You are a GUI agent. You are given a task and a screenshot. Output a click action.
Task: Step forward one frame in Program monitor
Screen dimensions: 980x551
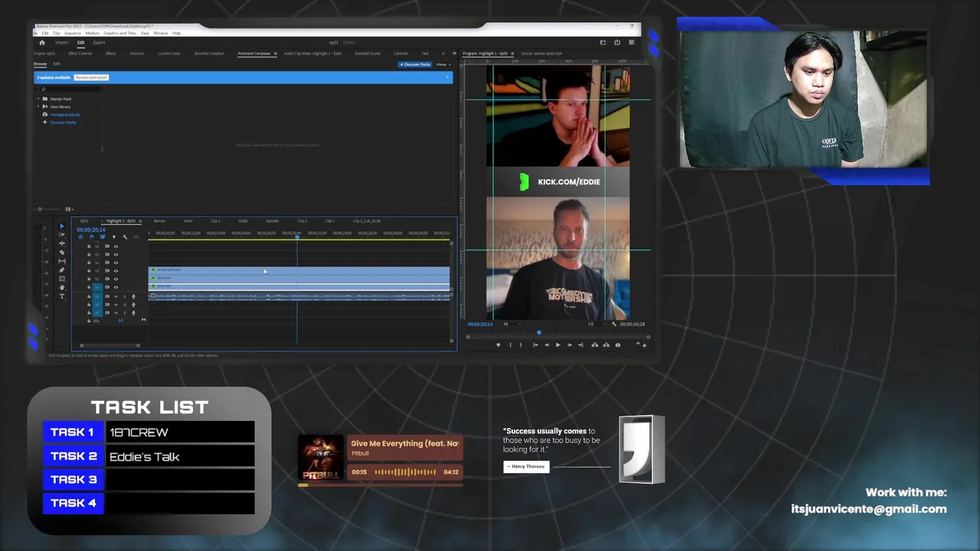[x=569, y=345]
